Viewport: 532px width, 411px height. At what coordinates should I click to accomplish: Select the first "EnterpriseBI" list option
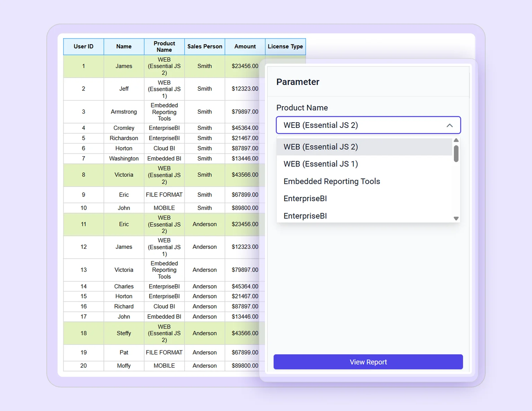(x=305, y=199)
